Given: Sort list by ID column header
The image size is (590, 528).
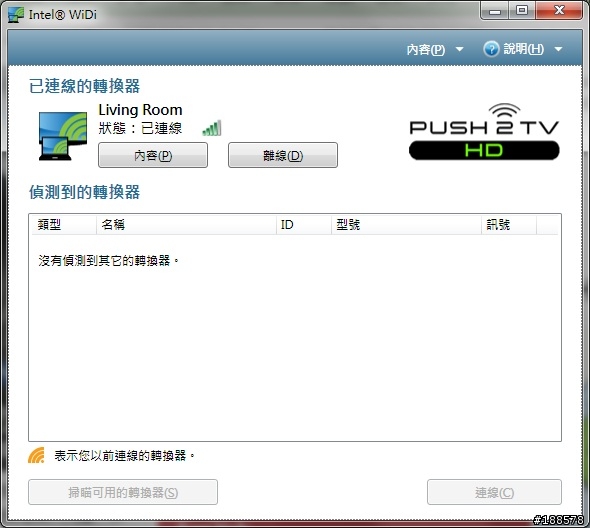Looking at the screenshot, I should pos(304,225).
